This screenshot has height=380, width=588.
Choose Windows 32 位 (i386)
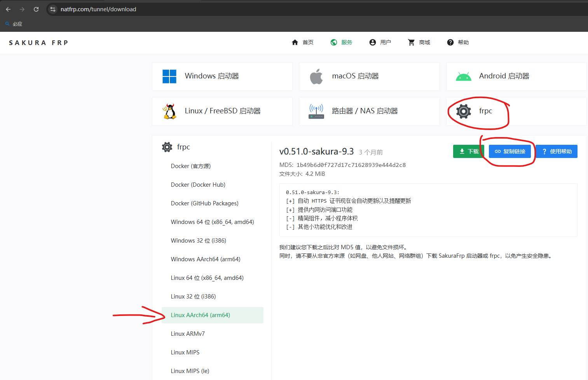click(213, 241)
